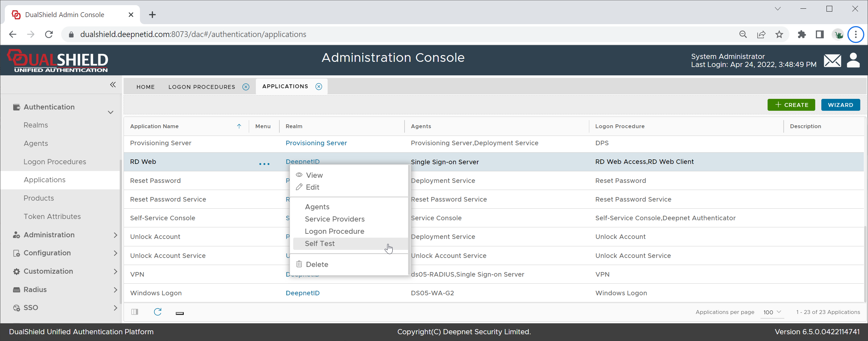Open the three-dot menu for RD Web

[x=264, y=164]
